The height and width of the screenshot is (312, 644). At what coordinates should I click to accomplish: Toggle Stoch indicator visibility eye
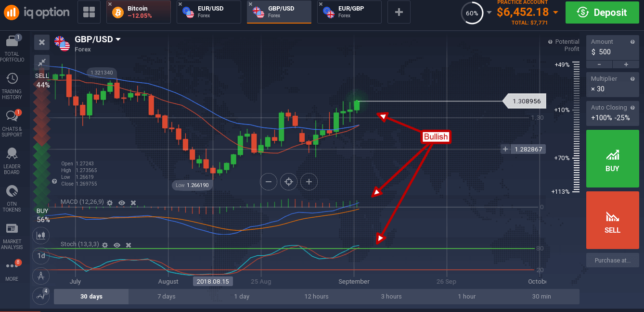click(117, 245)
